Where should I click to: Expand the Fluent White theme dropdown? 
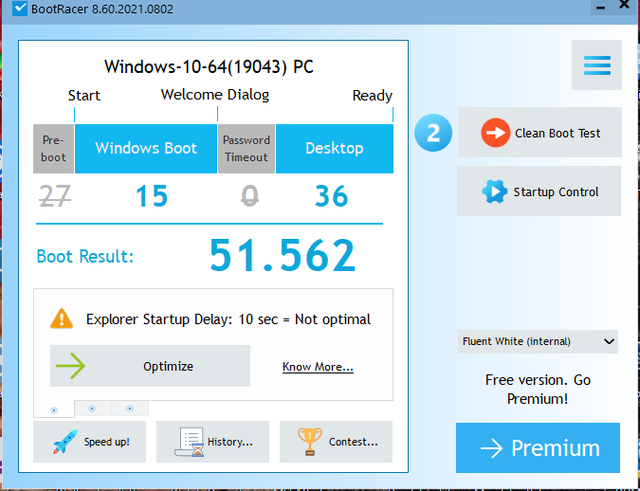click(x=538, y=341)
